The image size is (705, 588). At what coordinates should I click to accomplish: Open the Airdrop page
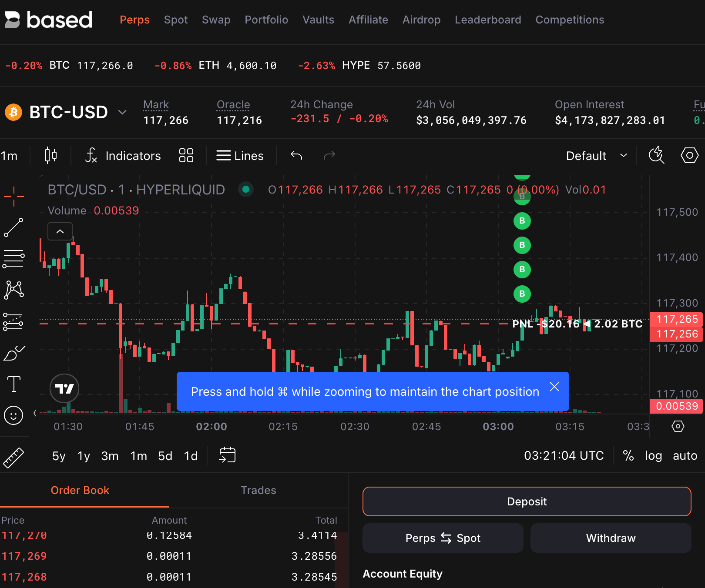click(x=421, y=20)
